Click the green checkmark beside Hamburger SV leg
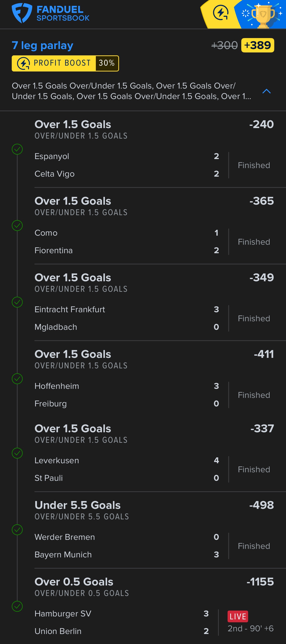 click(x=17, y=606)
